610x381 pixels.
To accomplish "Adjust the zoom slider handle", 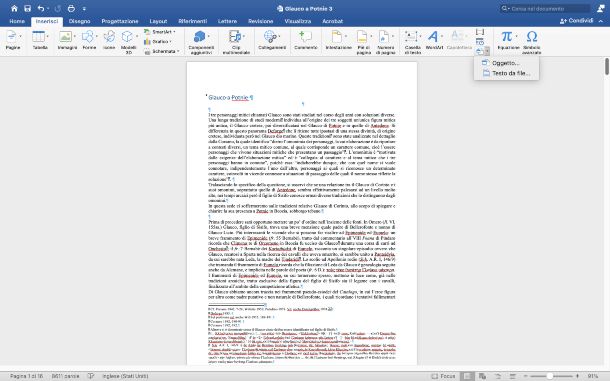I will [x=549, y=376].
